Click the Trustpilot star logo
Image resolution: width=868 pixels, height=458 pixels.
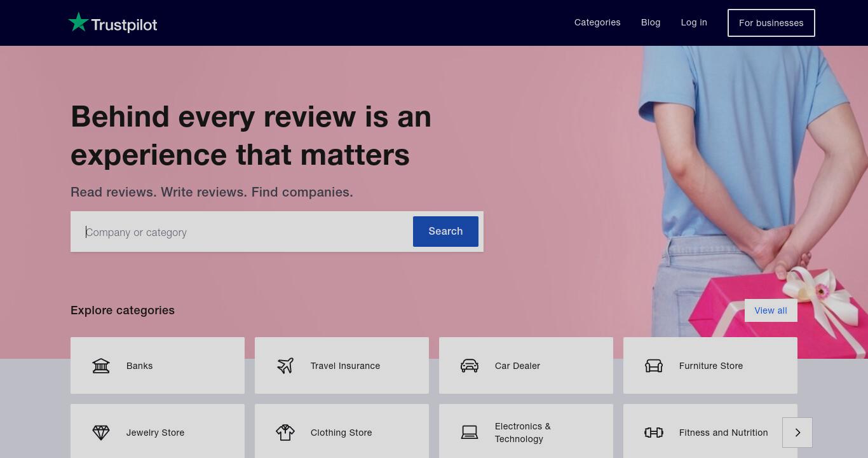(x=78, y=22)
